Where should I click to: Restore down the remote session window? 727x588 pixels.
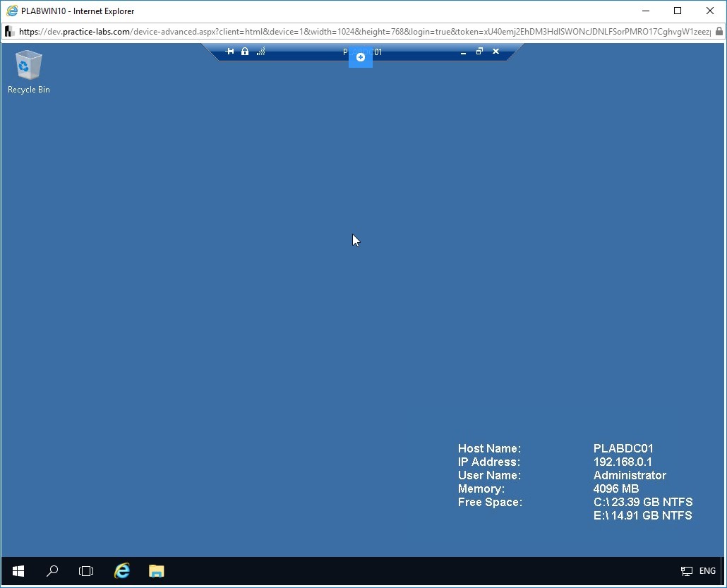pyautogui.click(x=479, y=52)
